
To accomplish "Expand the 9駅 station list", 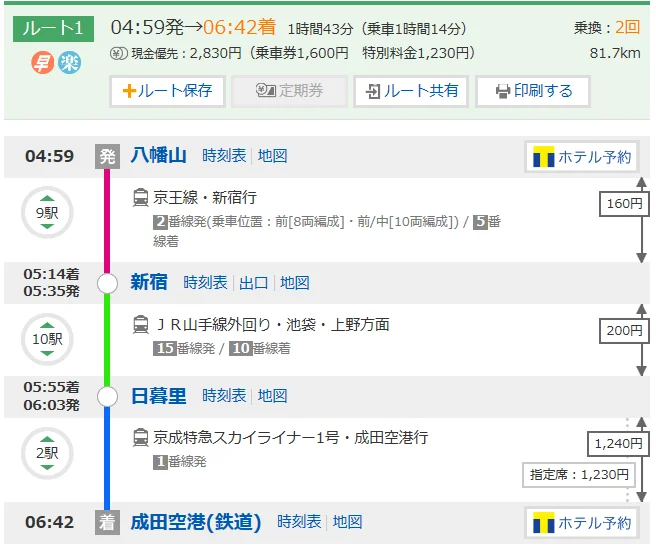I will coord(47,212).
